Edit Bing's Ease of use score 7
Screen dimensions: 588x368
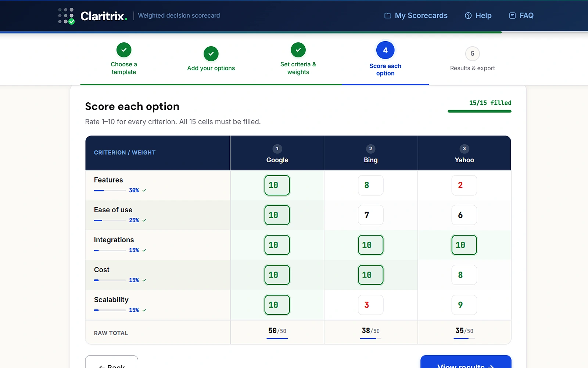point(370,215)
